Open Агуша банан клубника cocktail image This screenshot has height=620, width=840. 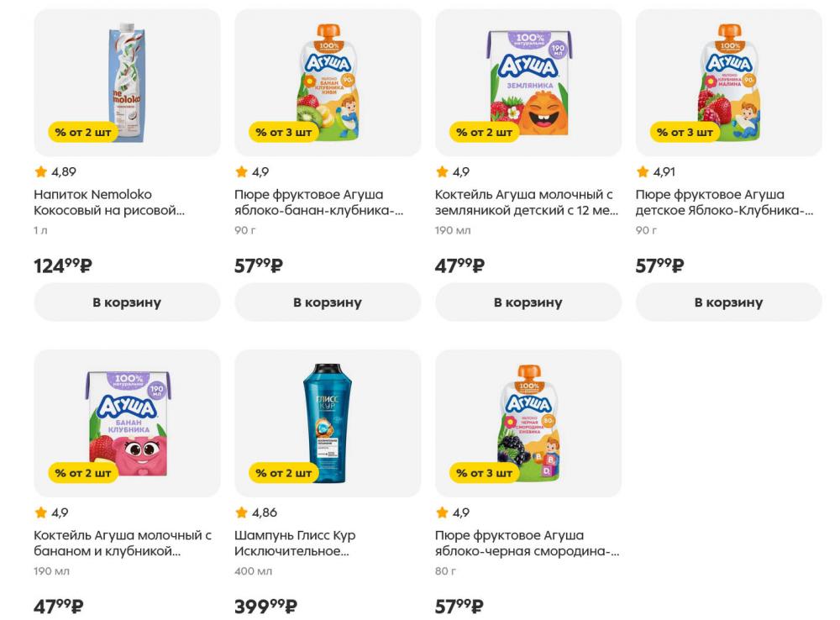coord(127,422)
